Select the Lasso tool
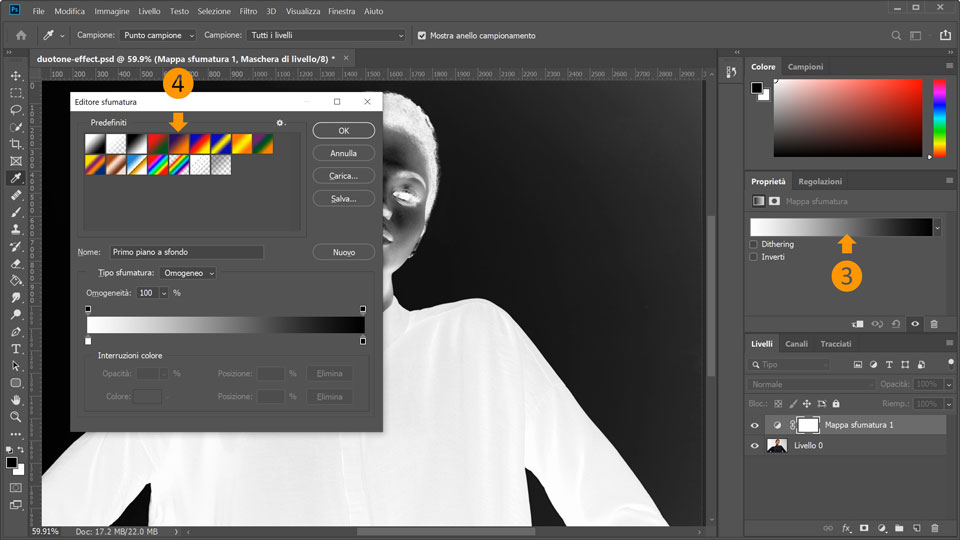 16,110
